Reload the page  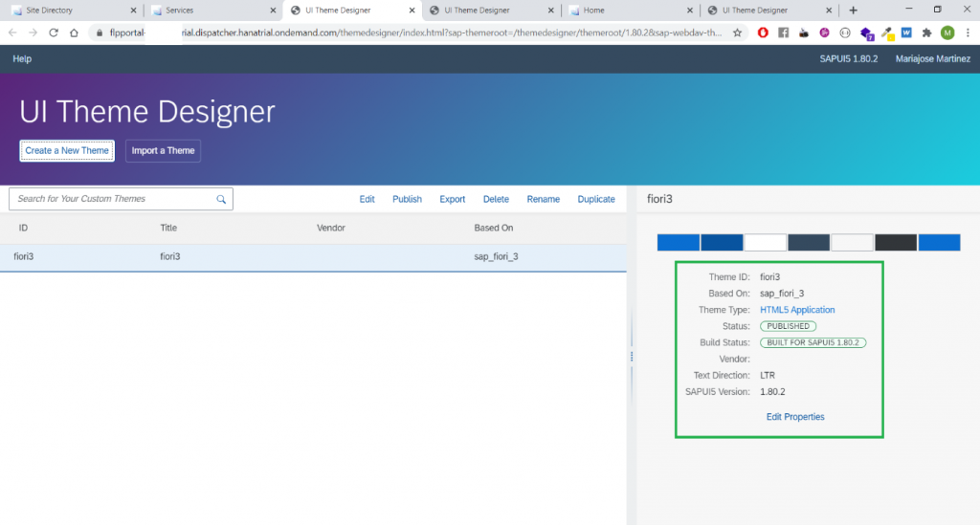click(x=54, y=33)
